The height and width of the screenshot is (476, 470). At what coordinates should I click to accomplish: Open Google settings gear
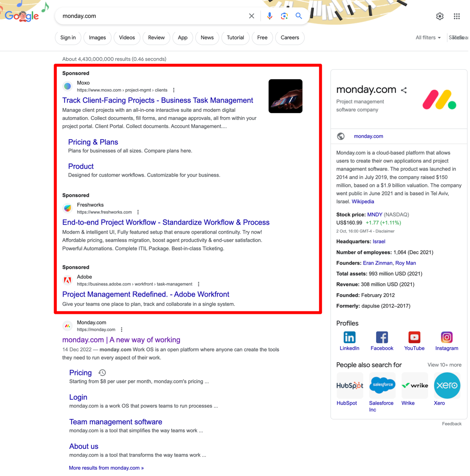pos(440,16)
